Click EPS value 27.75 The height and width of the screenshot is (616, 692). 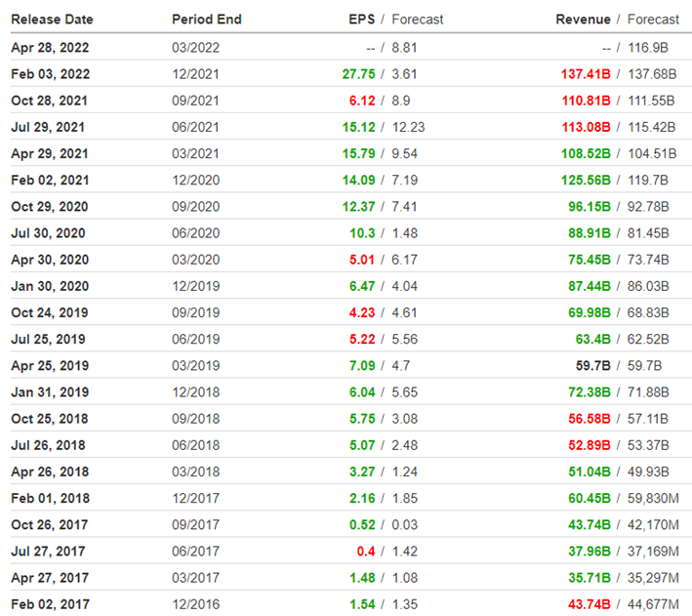point(358,74)
